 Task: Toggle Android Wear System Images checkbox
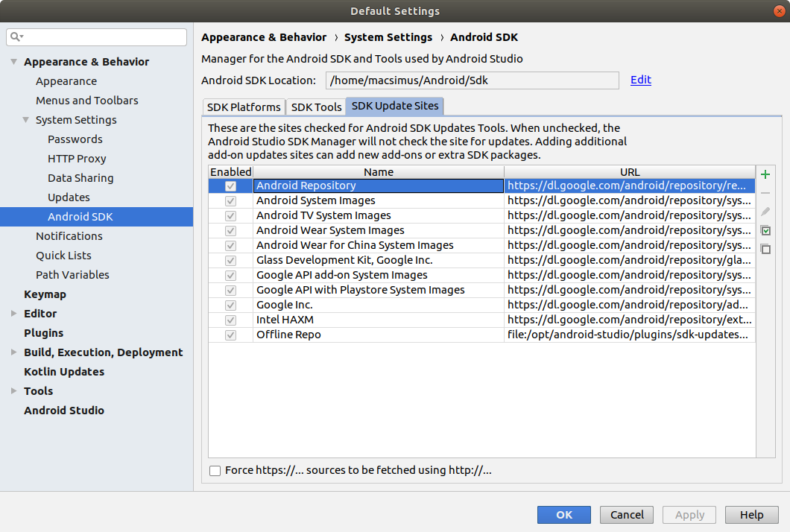point(231,231)
